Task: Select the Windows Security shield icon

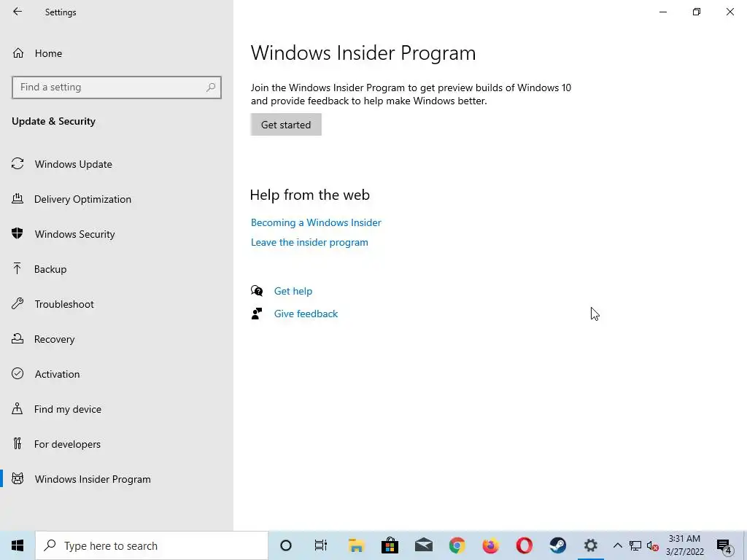Action: [18, 234]
